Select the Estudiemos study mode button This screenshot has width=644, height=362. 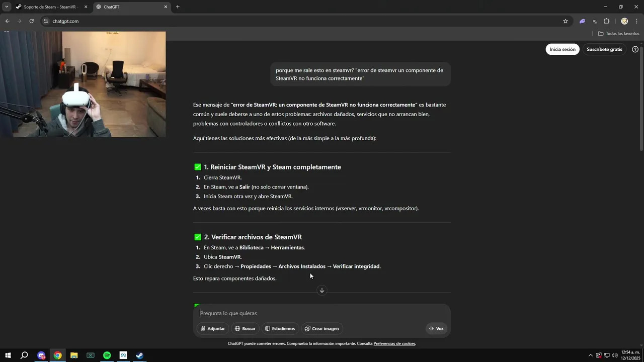(280, 328)
